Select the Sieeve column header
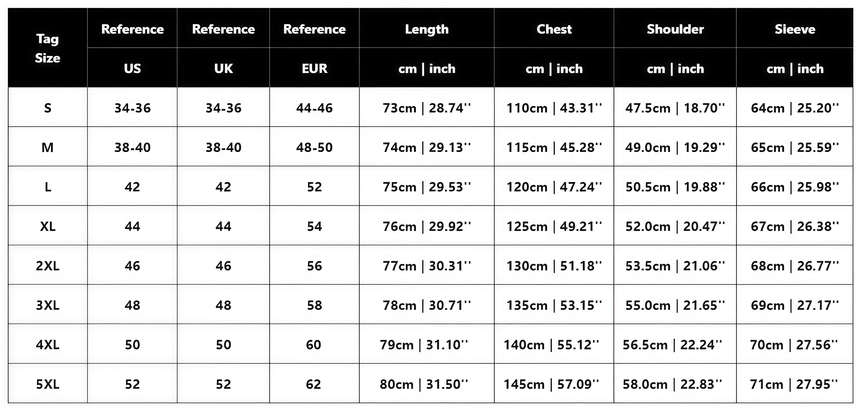 [x=795, y=29]
